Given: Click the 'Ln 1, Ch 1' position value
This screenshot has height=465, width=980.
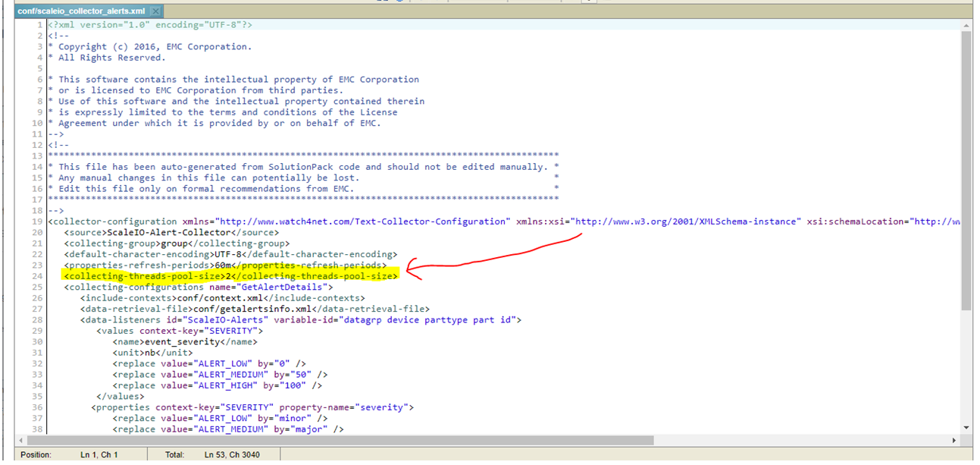Looking at the screenshot, I should pyautogui.click(x=99, y=454).
